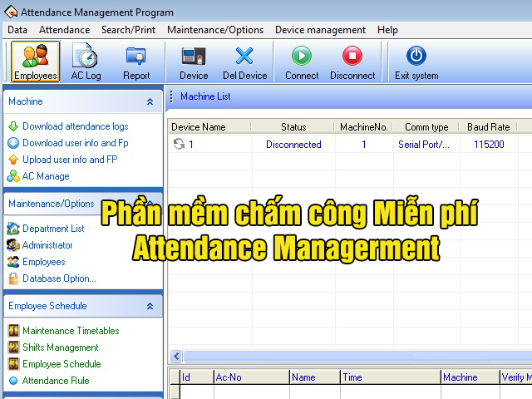Open the Attendance menu
Image resolution: width=532 pixels, height=399 pixels.
[64, 30]
